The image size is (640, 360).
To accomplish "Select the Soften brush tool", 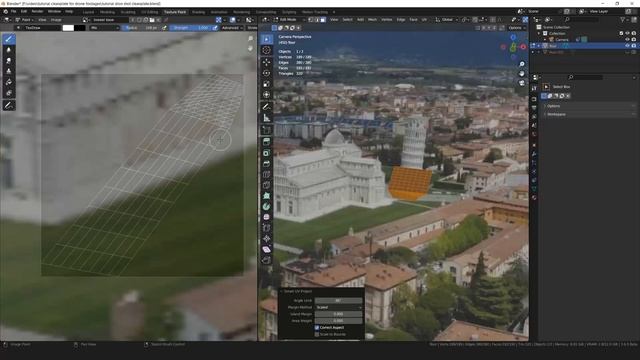I will [x=9, y=50].
